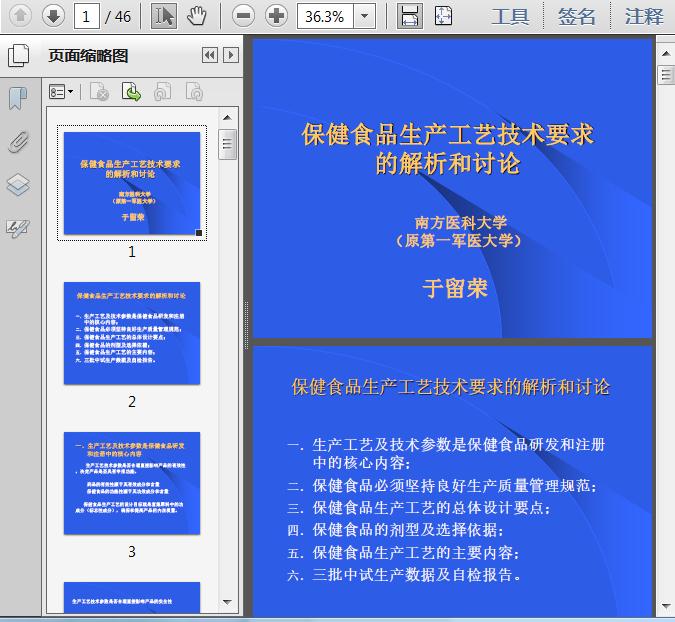Screen dimensions: 675x622
Task: Open the 工具 panel
Action: click(x=511, y=17)
